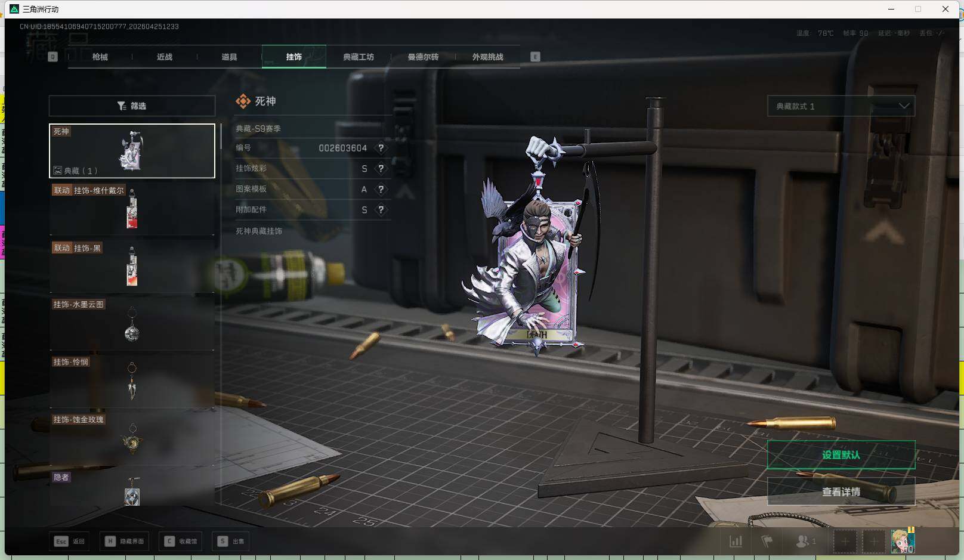Open the 外观挑战 tab
The width and height of the screenshot is (964, 560).
pos(487,57)
